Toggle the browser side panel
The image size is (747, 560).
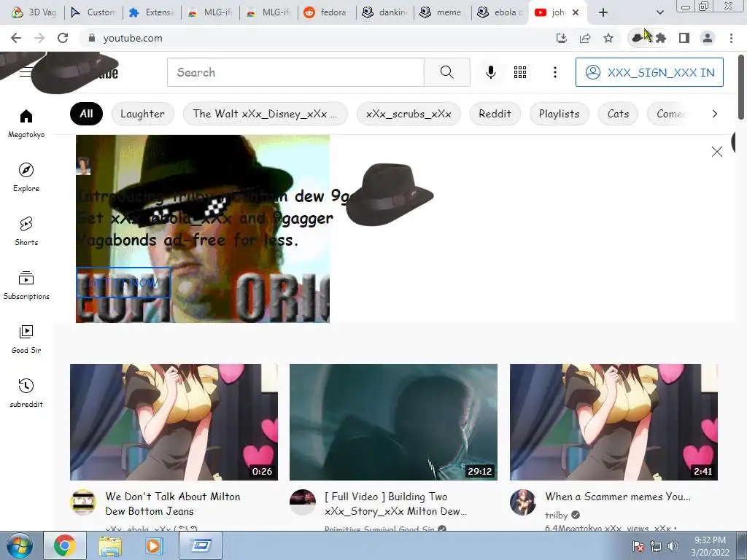pos(684,38)
